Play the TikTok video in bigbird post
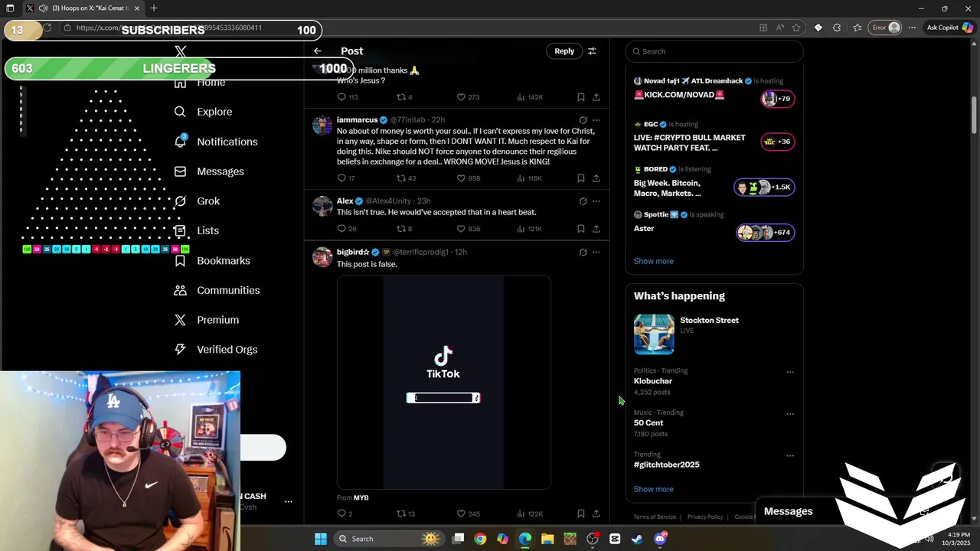This screenshot has height=551, width=980. click(x=443, y=383)
